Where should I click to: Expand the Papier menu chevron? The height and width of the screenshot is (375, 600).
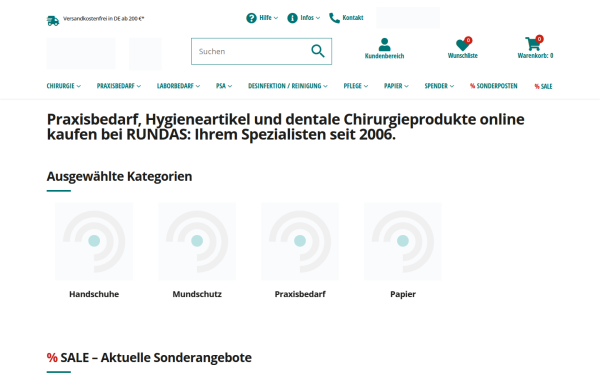click(406, 86)
